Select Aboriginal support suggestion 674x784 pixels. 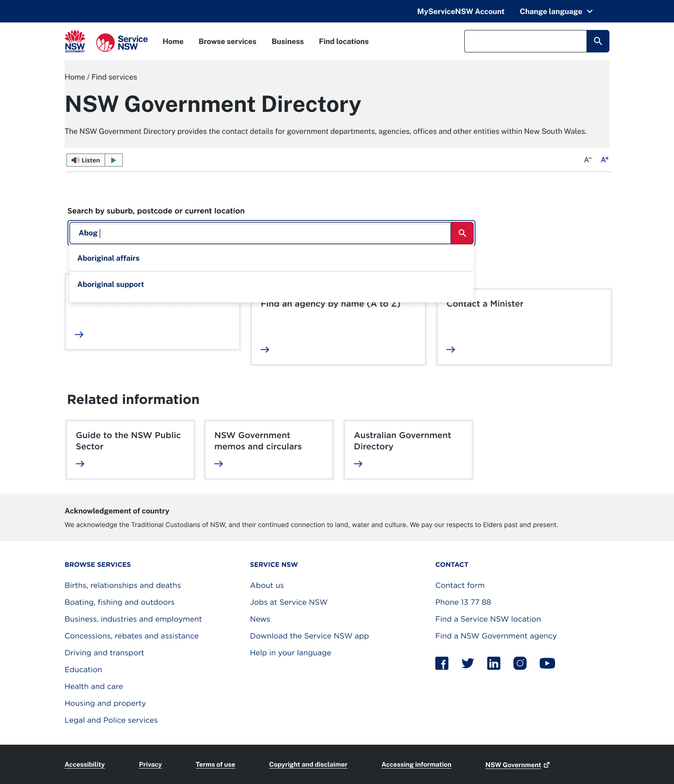click(271, 285)
